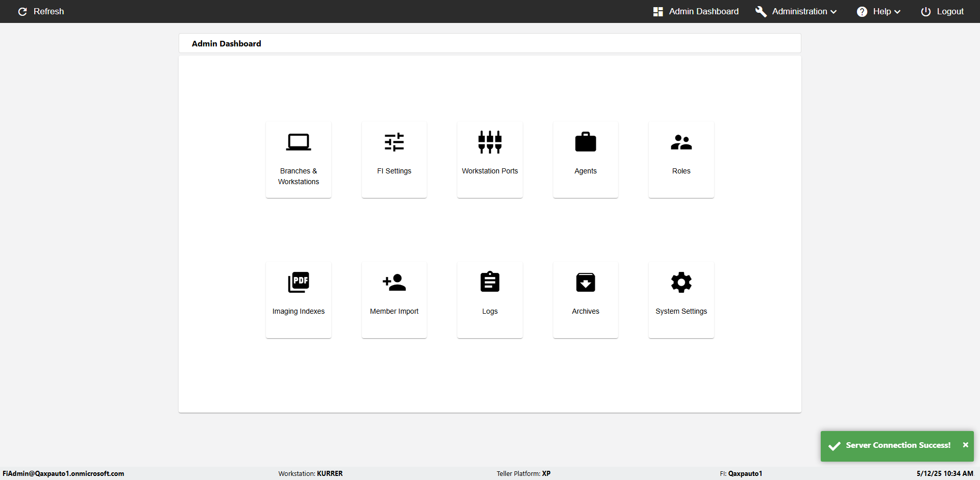Image resolution: width=980 pixels, height=480 pixels.
Task: Open the Workstation Ports plug icon
Action: 490,142
